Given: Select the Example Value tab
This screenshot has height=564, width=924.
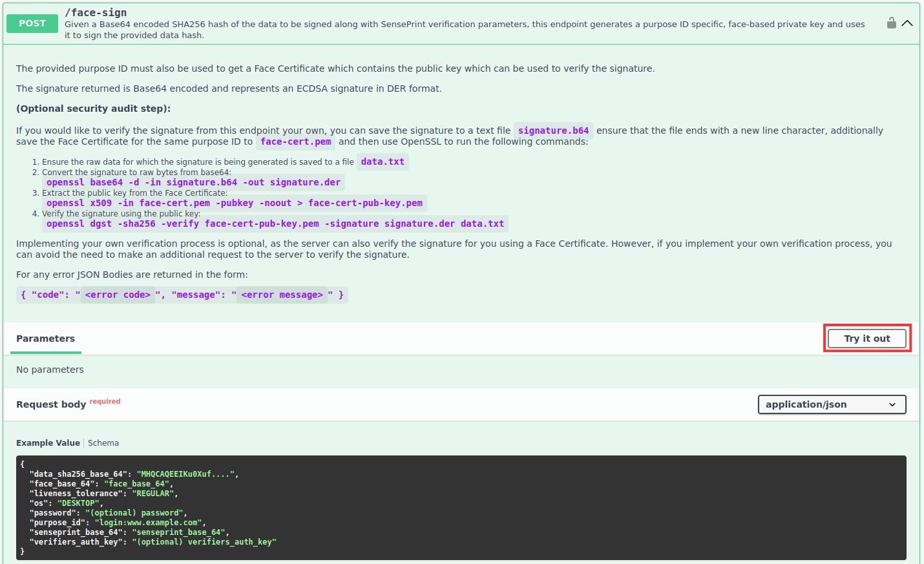Looking at the screenshot, I should tap(48, 443).
